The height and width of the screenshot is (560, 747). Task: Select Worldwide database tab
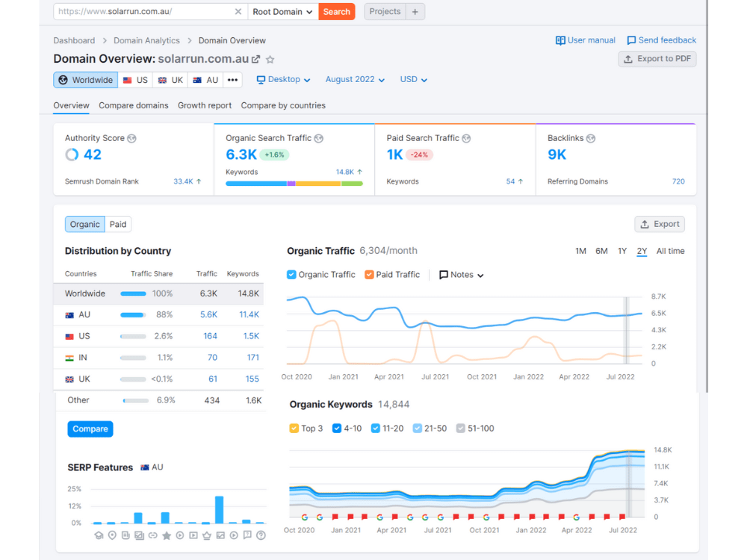tap(86, 80)
